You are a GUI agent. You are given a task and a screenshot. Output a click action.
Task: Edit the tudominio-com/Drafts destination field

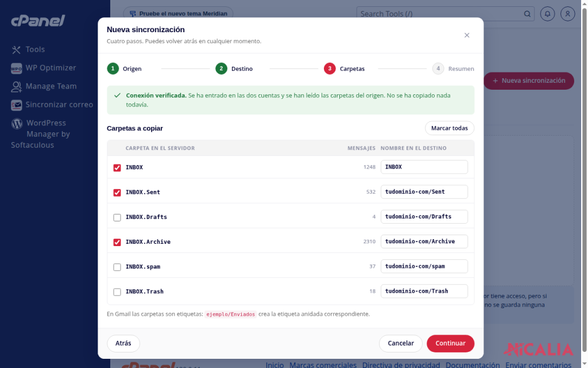[x=424, y=217]
